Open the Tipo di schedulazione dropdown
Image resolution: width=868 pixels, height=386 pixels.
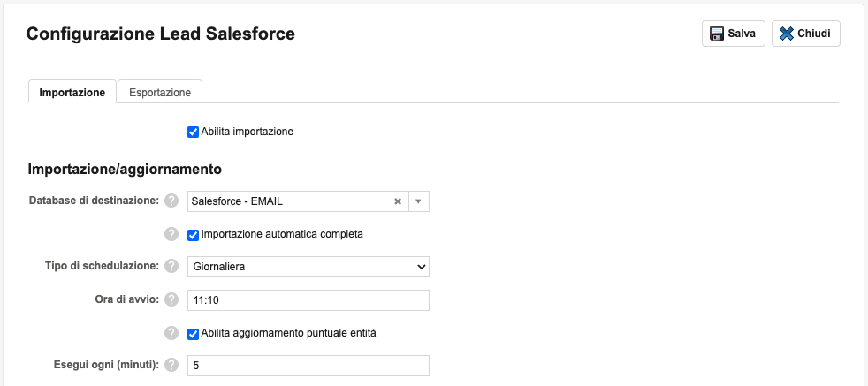coord(308,267)
